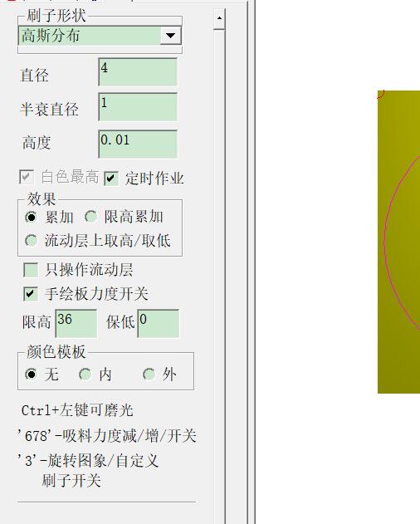Toggle the 定时作业 checkbox
Viewport: 420px width, 524px height.
pyautogui.click(x=111, y=178)
